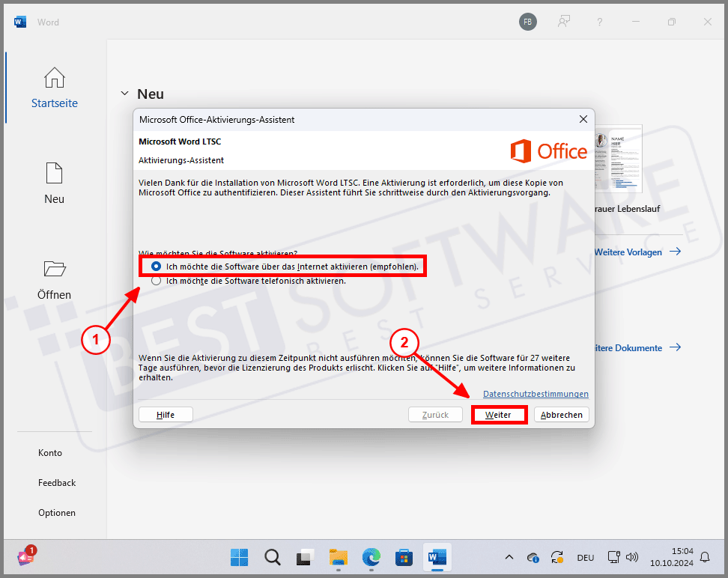Screen dimensions: 728x578
Task: Click the greyed Zurück button
Action: tap(435, 415)
